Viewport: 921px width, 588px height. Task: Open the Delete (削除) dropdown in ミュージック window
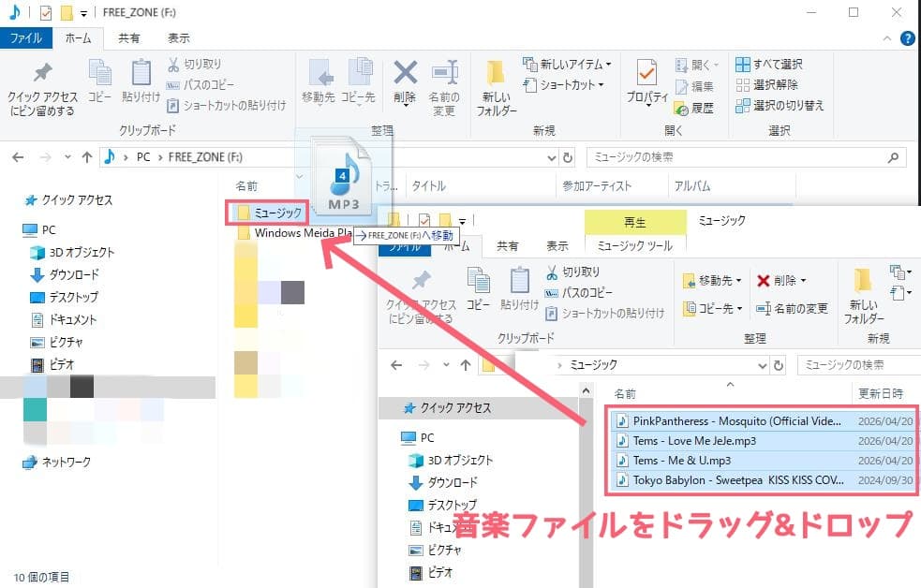click(x=781, y=280)
